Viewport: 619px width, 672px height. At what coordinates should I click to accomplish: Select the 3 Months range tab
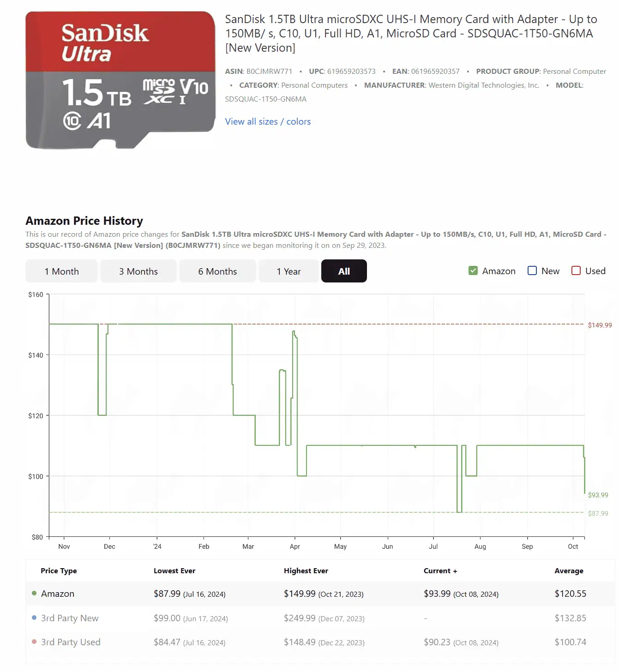138,271
